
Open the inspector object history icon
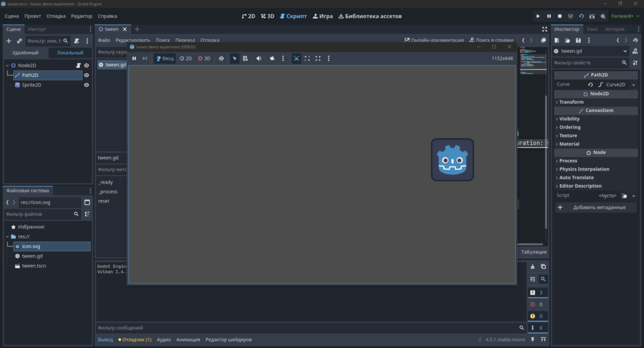click(x=635, y=41)
